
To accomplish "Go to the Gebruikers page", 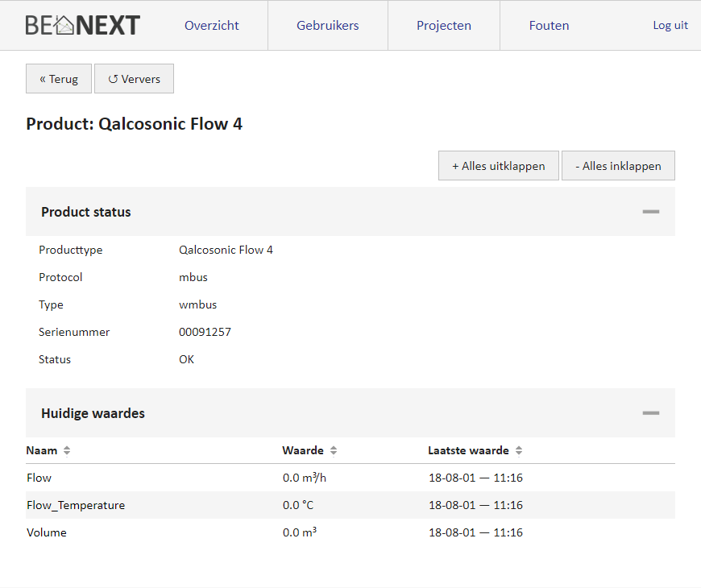I will point(328,26).
